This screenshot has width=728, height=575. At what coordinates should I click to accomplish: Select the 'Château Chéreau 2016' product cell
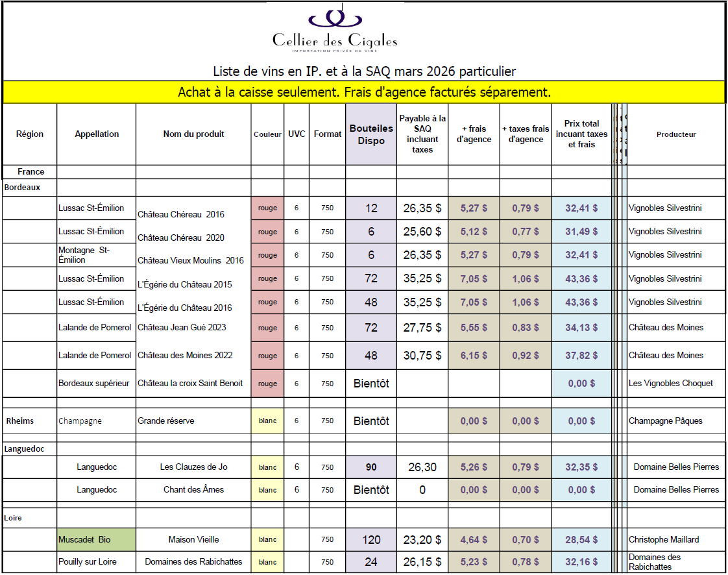pos(193,208)
